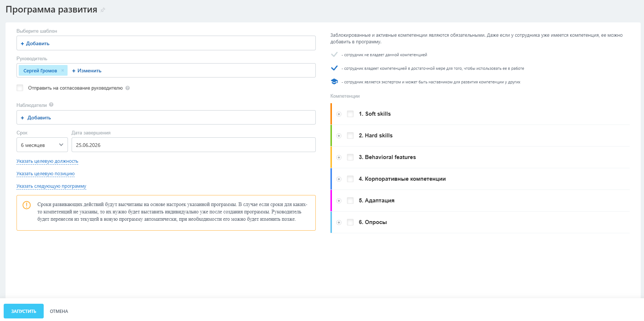The width and height of the screenshot is (644, 321).
Task: Open Указать следующую программу link
Action: click(x=51, y=186)
